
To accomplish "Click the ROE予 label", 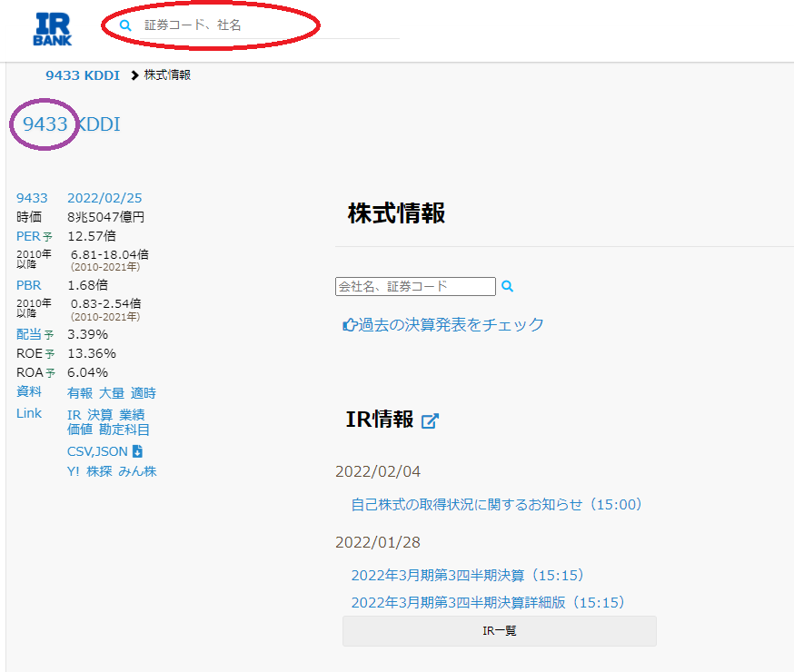I will (x=35, y=353).
